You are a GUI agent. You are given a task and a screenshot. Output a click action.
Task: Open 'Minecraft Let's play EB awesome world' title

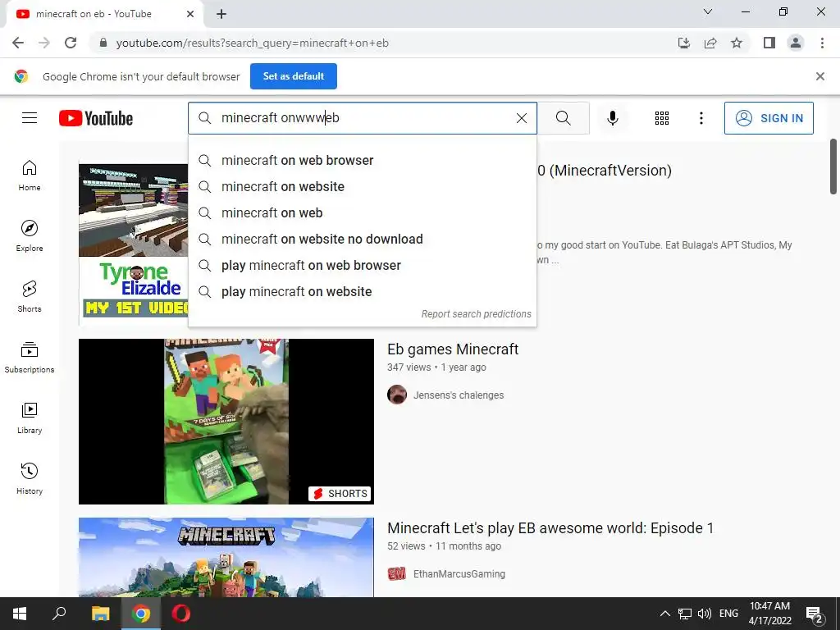click(x=550, y=528)
